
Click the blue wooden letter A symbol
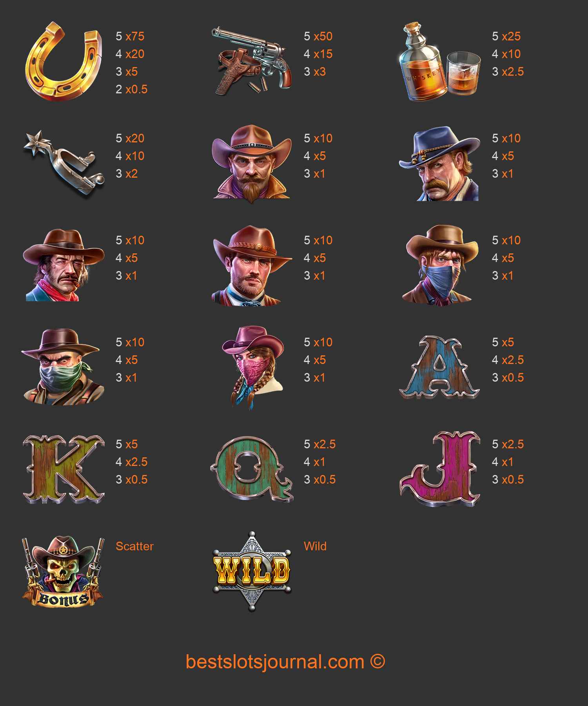click(x=439, y=368)
